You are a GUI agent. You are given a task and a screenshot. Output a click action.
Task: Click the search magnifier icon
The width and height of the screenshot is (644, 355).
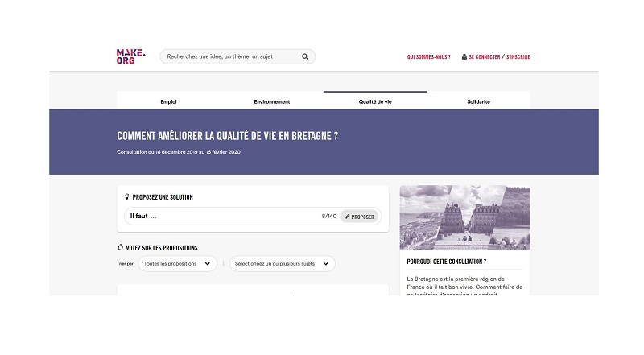[305, 56]
